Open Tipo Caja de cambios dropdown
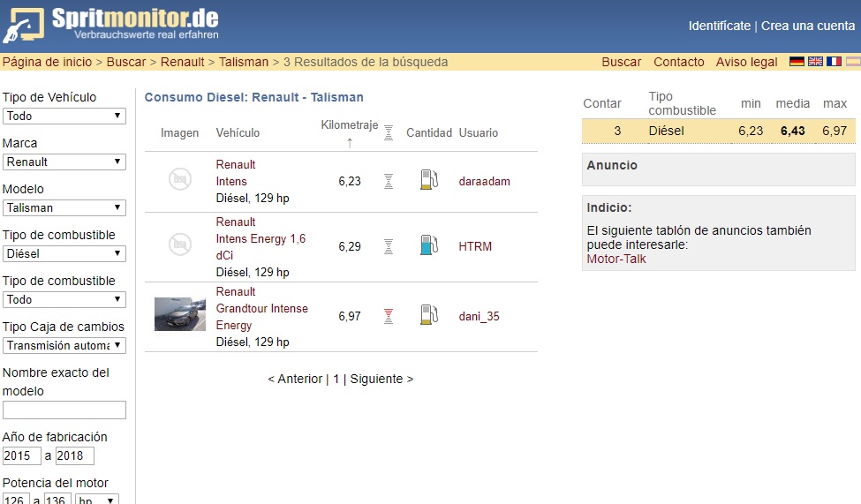 [64, 345]
